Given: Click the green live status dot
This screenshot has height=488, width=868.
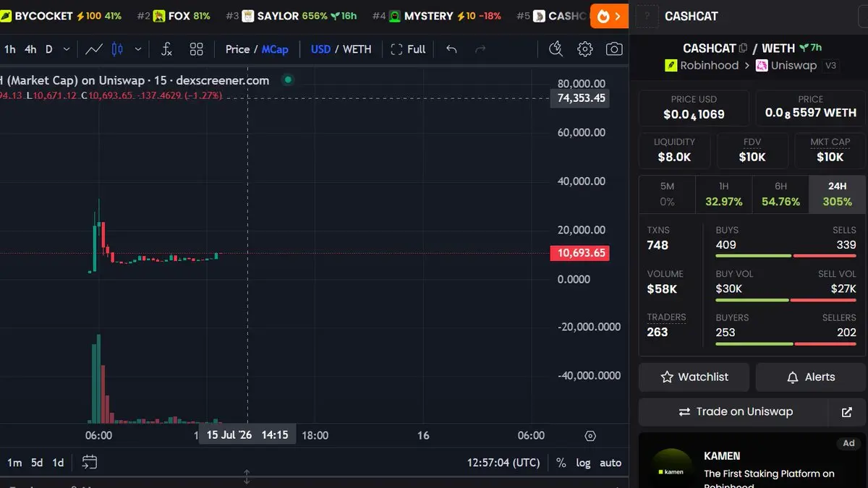Looking at the screenshot, I should pos(288,80).
